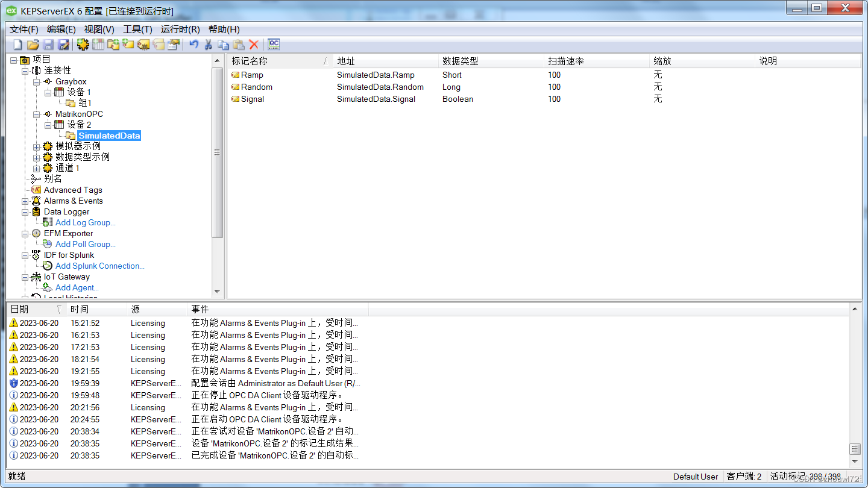
Task: Click the Delete (red X) toolbar icon
Action: click(x=253, y=44)
